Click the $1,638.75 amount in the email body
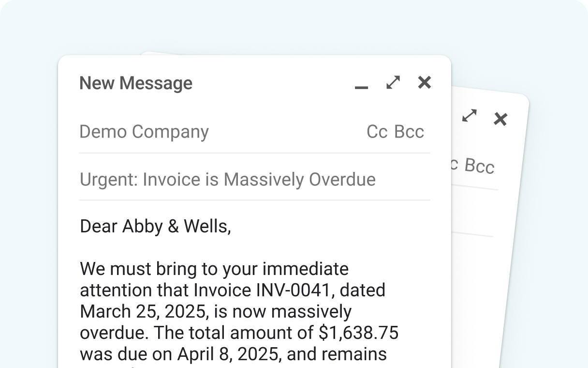The width and height of the screenshot is (588, 368). pyautogui.click(x=358, y=333)
